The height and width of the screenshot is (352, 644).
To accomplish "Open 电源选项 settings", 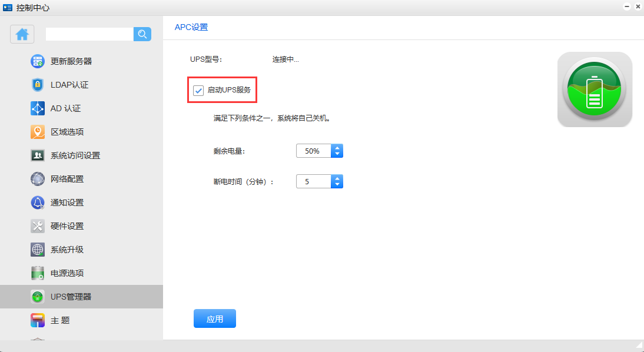I will coord(67,273).
